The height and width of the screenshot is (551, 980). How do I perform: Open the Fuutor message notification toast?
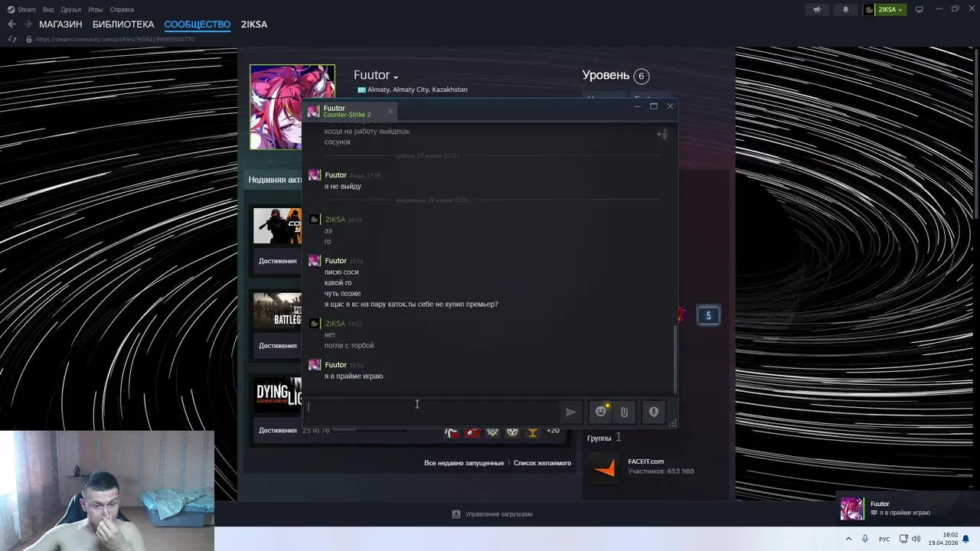[908, 509]
